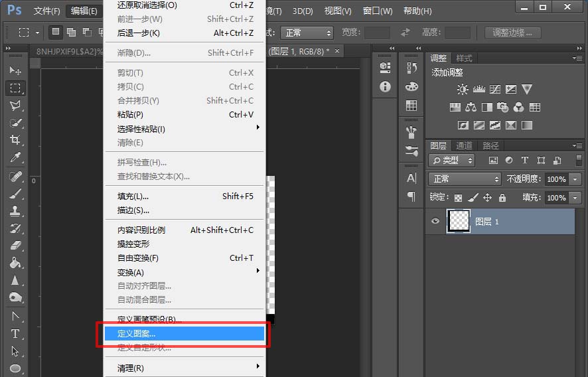588x377 pixels.
Task: Toggle shape layer filter
Action: point(541,161)
